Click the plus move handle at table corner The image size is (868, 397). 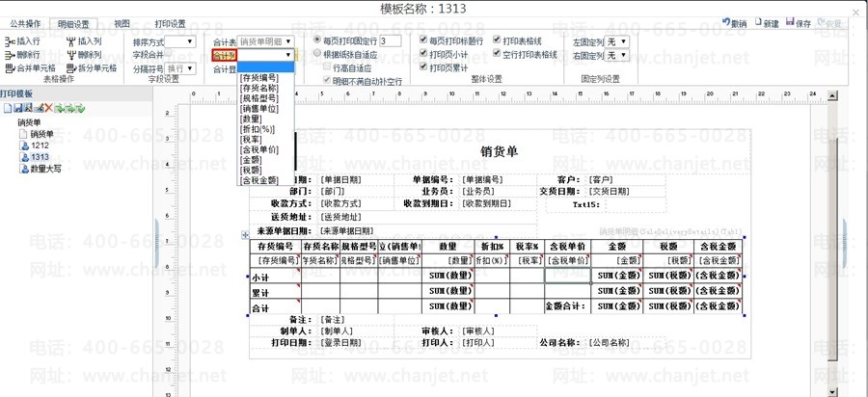246,235
